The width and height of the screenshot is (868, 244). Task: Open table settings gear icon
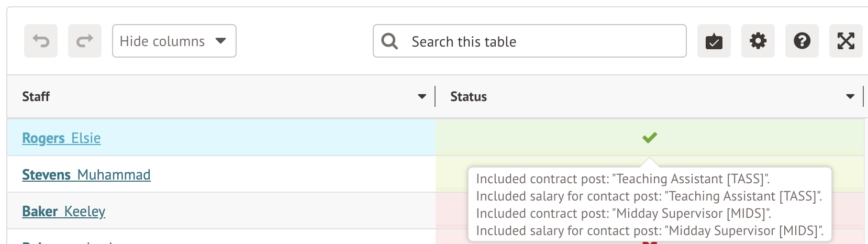758,41
